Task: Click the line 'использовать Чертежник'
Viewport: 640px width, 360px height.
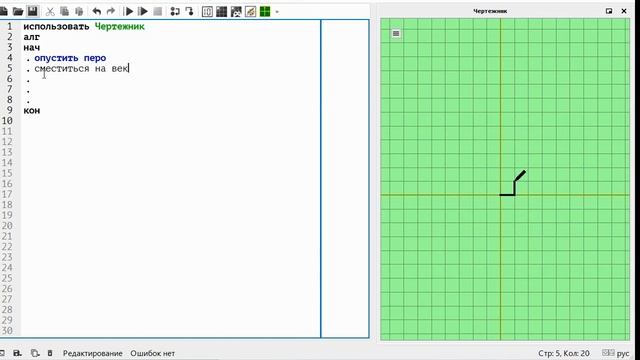Action: (x=84, y=27)
